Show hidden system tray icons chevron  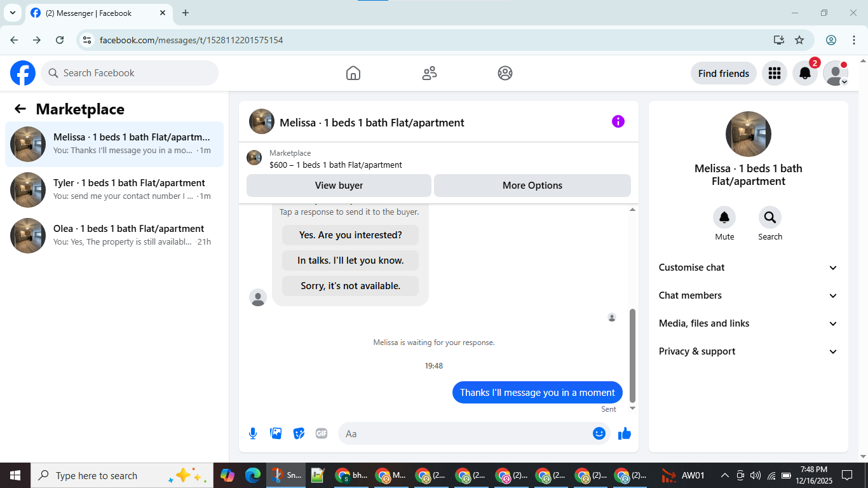point(724,475)
